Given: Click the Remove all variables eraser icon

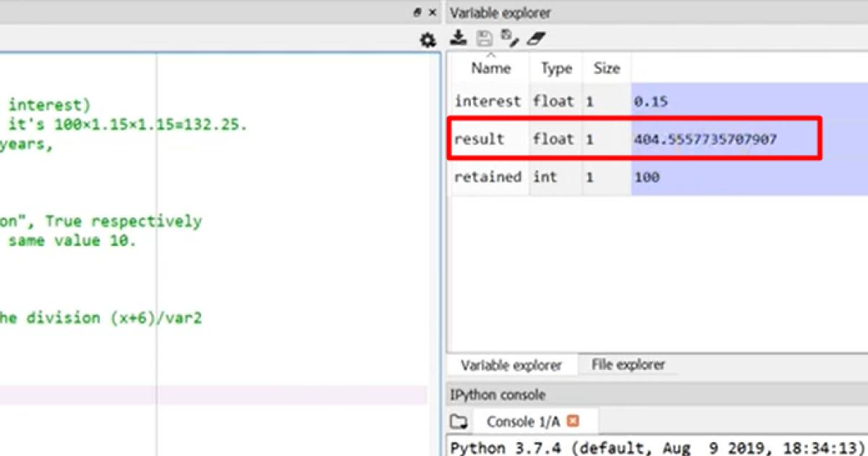Looking at the screenshot, I should click(x=535, y=38).
